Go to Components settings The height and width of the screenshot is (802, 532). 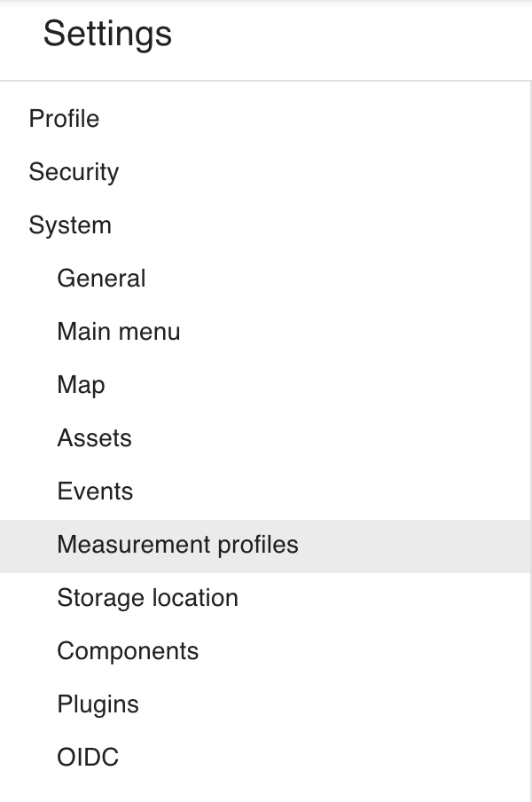(128, 651)
